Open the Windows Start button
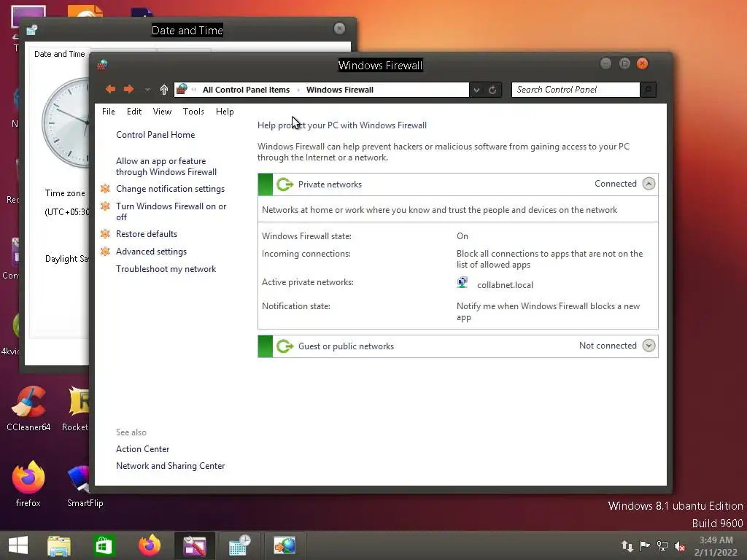This screenshot has width=747, height=560. [18, 545]
